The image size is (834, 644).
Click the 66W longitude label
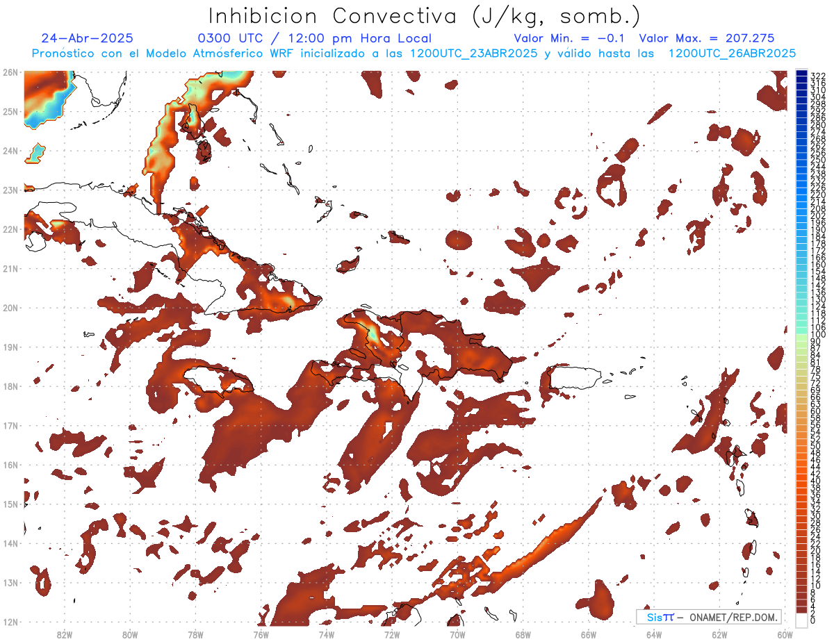[589, 634]
